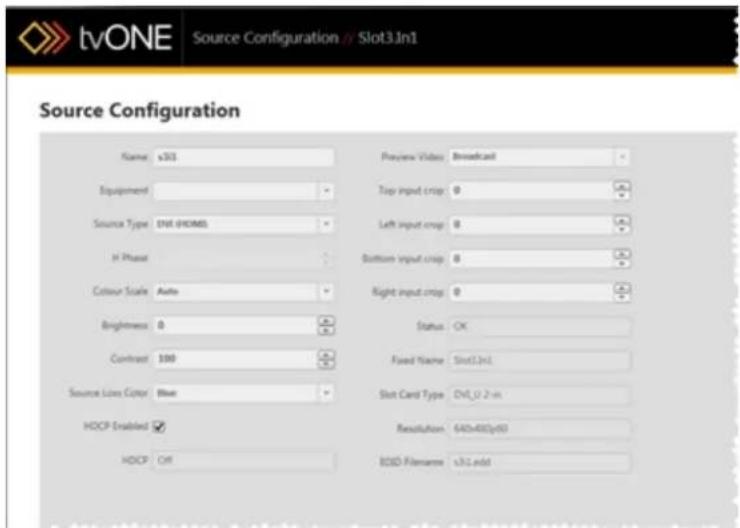Screen dimensions: 740x528
Task: Click the EDID Filename field
Action: coord(539,462)
